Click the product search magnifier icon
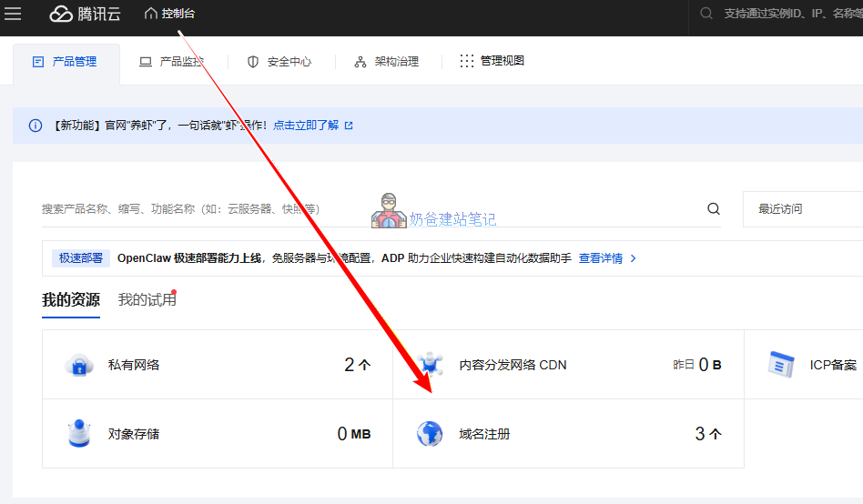Image resolution: width=863 pixels, height=504 pixels. 714,208
